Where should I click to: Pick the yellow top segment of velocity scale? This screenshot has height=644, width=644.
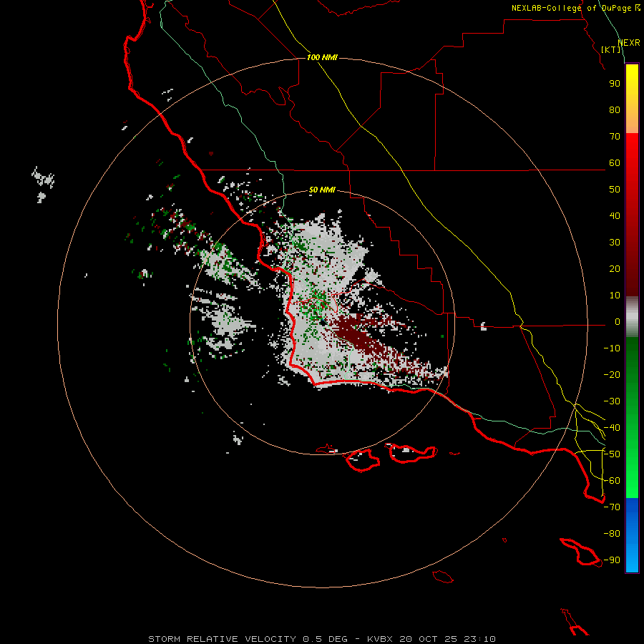pos(632,99)
